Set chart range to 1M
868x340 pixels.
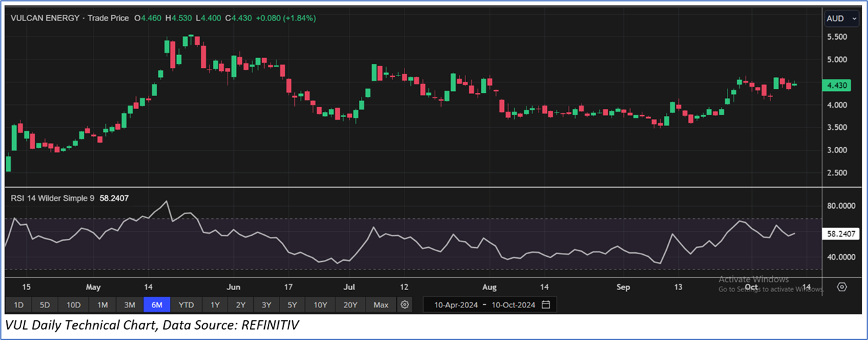(103, 305)
